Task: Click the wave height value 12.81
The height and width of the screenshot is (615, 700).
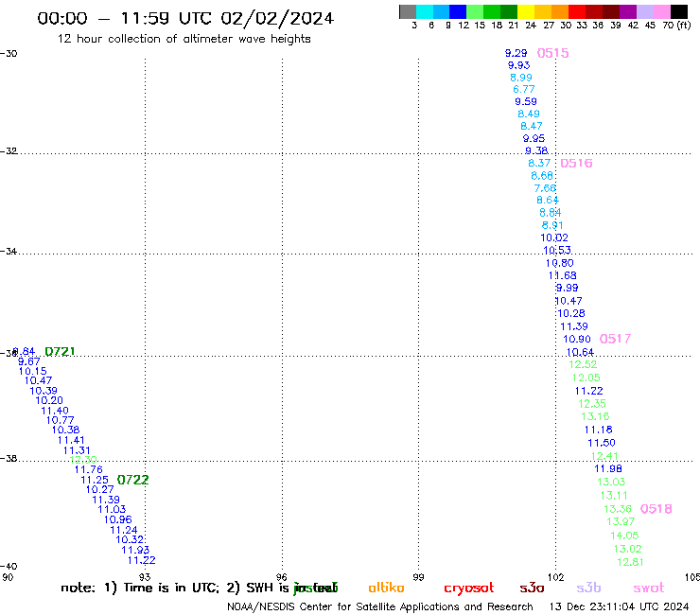Action: click(630, 562)
